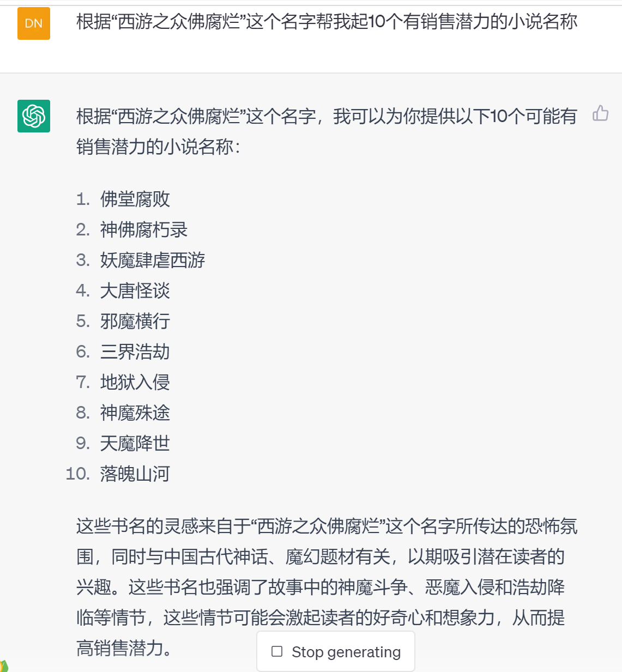Image resolution: width=622 pixels, height=672 pixels.
Task: Click the square stop icon
Action: click(x=277, y=651)
